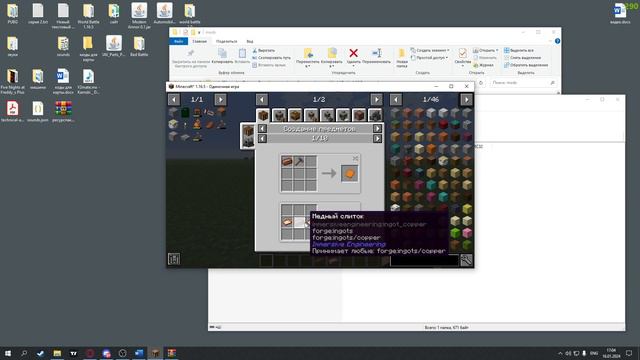This screenshot has height=360, width=640.
Task: Select the PUBG folder on desktop
Action: [x=13, y=14]
